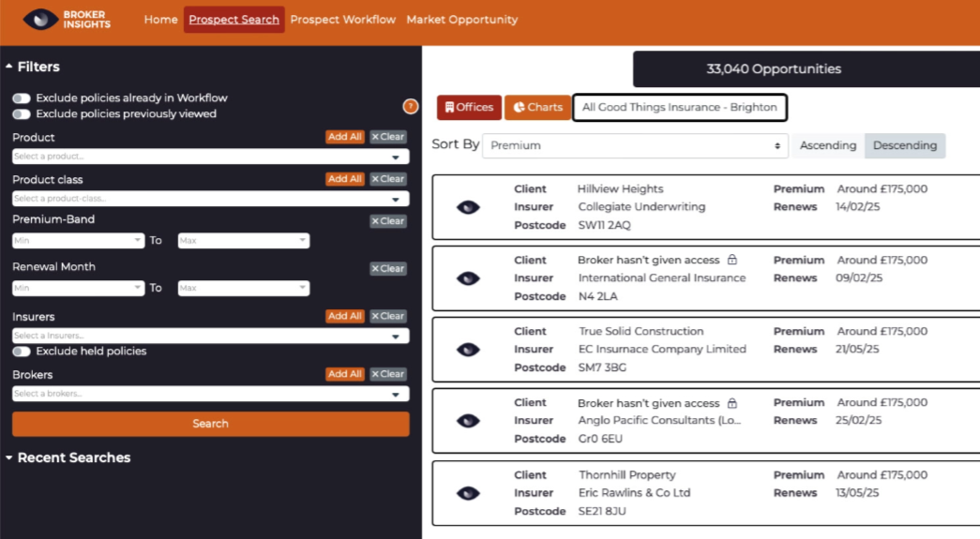Select Ascending sort order

827,145
